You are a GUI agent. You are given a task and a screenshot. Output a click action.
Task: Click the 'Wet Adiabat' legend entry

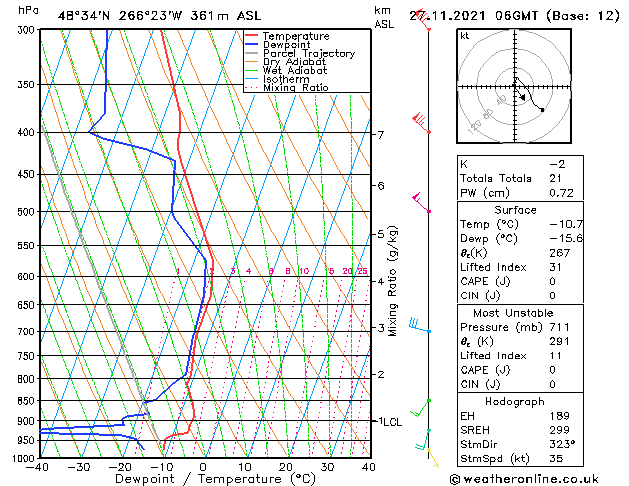click(x=295, y=70)
